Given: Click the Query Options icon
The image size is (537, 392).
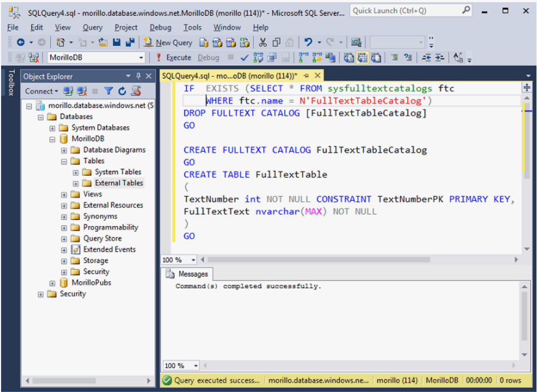Looking at the screenshot, I should [272, 57].
